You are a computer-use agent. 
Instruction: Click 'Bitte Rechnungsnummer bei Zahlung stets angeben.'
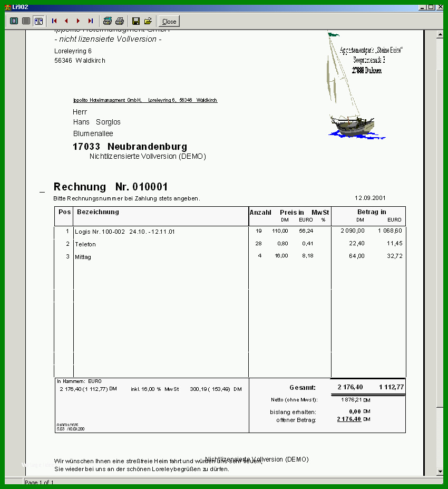pyautogui.click(x=127, y=198)
